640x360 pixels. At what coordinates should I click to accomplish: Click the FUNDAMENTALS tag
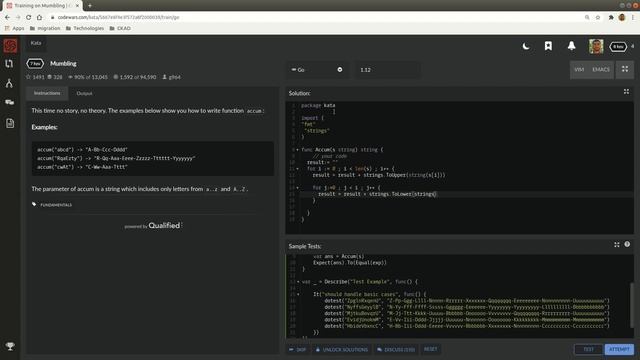[x=56, y=205]
